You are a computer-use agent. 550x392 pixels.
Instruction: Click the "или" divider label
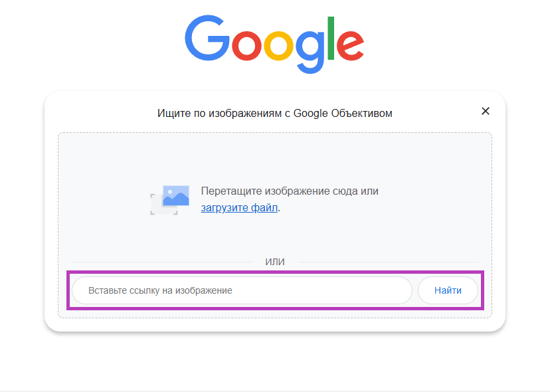point(275,262)
